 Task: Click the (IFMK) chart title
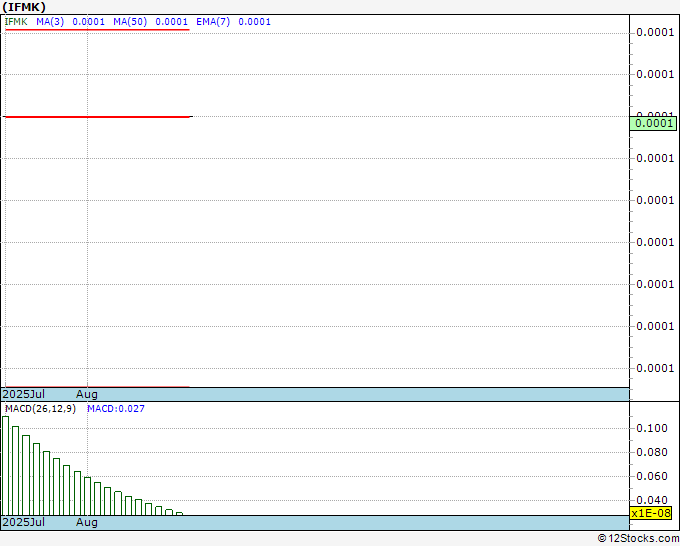tap(24, 7)
